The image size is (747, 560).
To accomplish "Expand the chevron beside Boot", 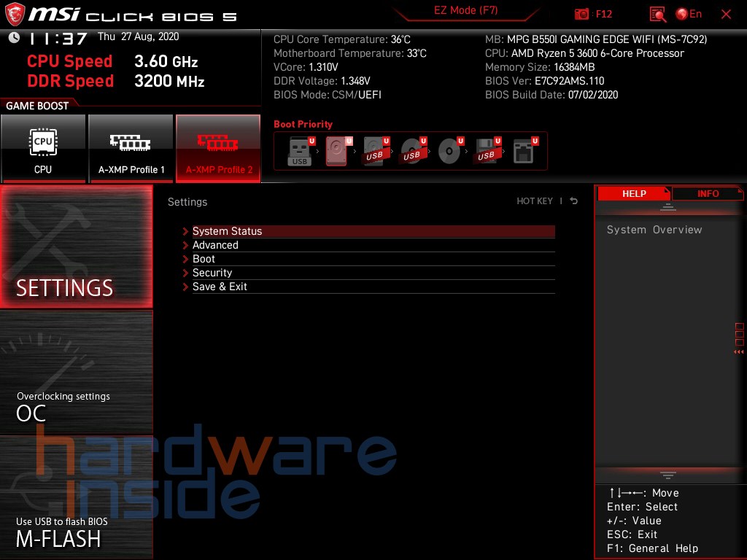I will [185, 259].
